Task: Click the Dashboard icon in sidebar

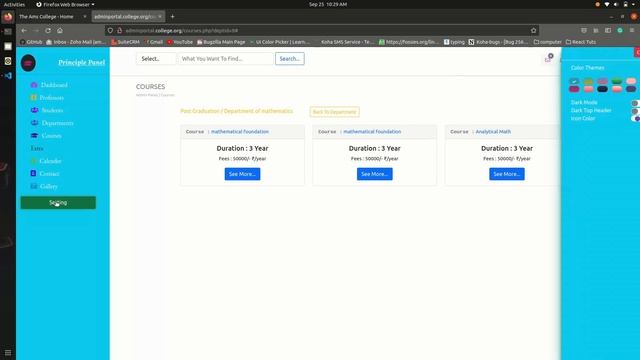Action: 34,85
